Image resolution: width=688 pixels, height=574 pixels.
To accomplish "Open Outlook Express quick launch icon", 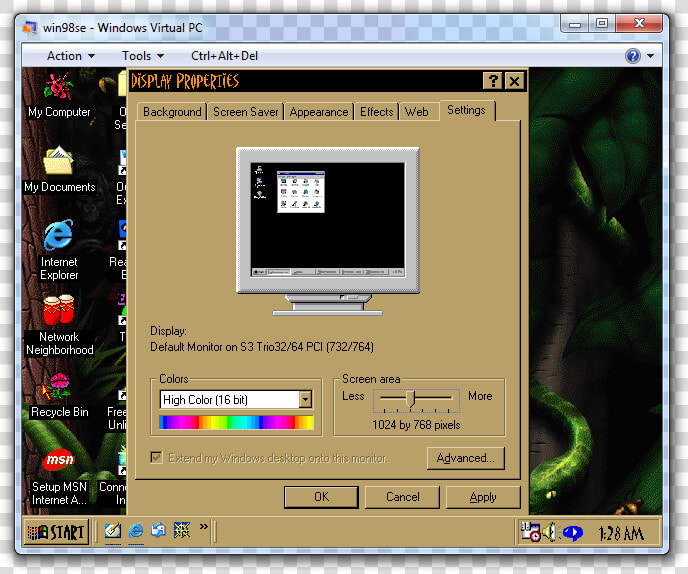I will pyautogui.click(x=158, y=531).
